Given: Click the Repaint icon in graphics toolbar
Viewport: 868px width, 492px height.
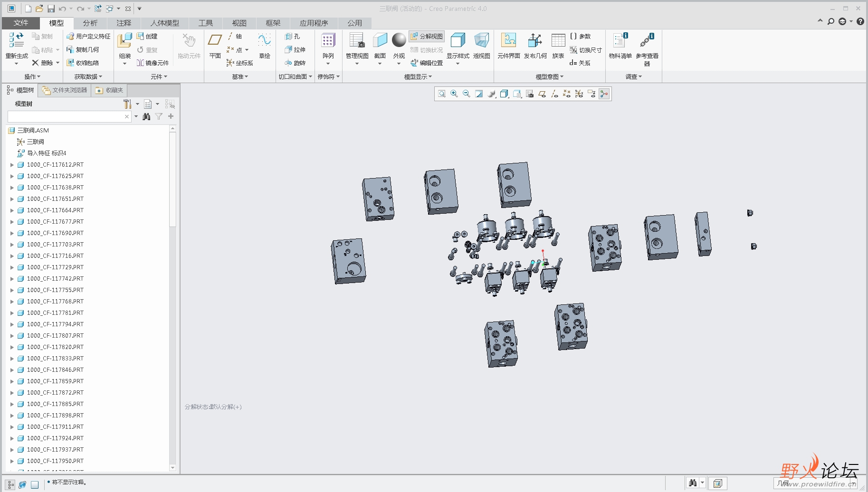Looking at the screenshot, I should (479, 94).
